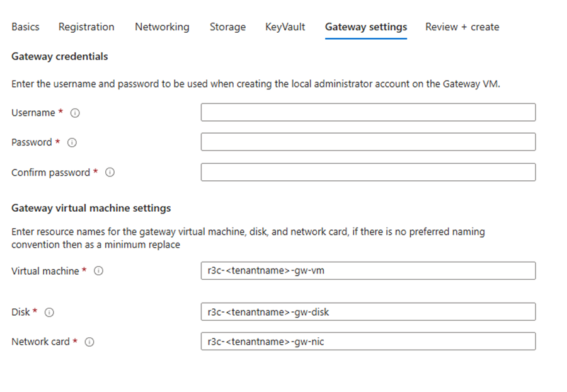Click the Confirm password text box
The image size is (567, 392).
[368, 172]
